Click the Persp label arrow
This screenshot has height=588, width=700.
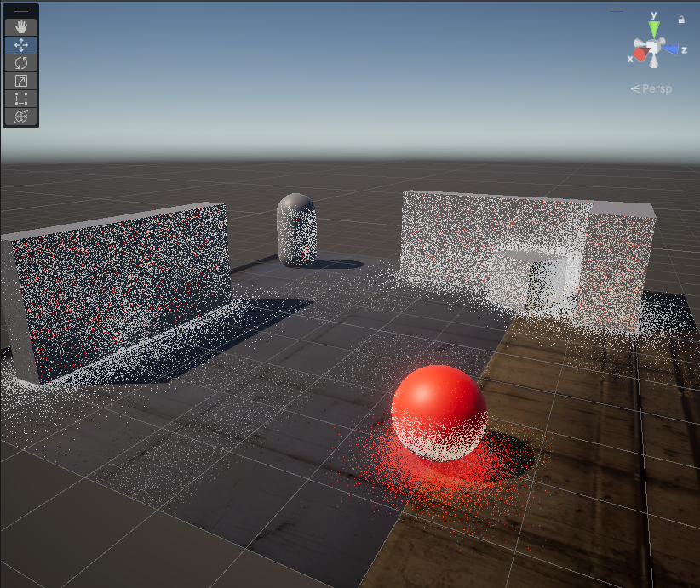[635, 88]
